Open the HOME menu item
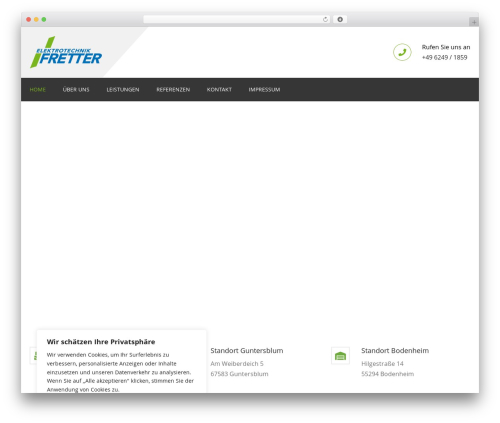Viewport: 500px width, 423px height. tap(38, 90)
